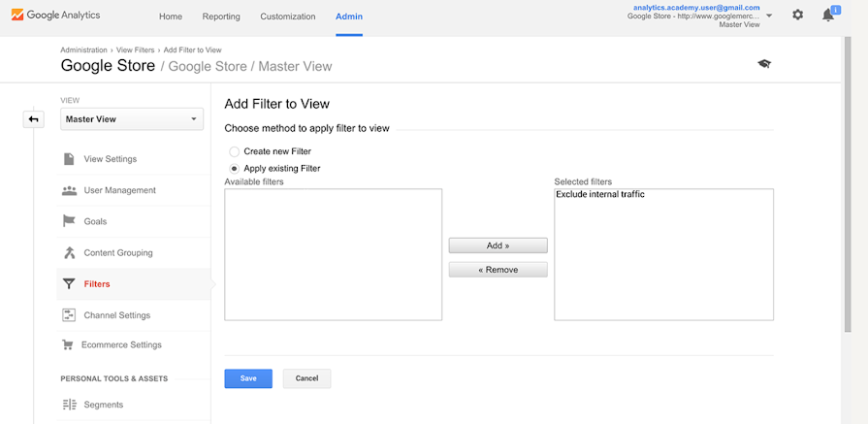This screenshot has width=868, height=424.
Task: Click the 'Google Store' page title
Action: 108,66
